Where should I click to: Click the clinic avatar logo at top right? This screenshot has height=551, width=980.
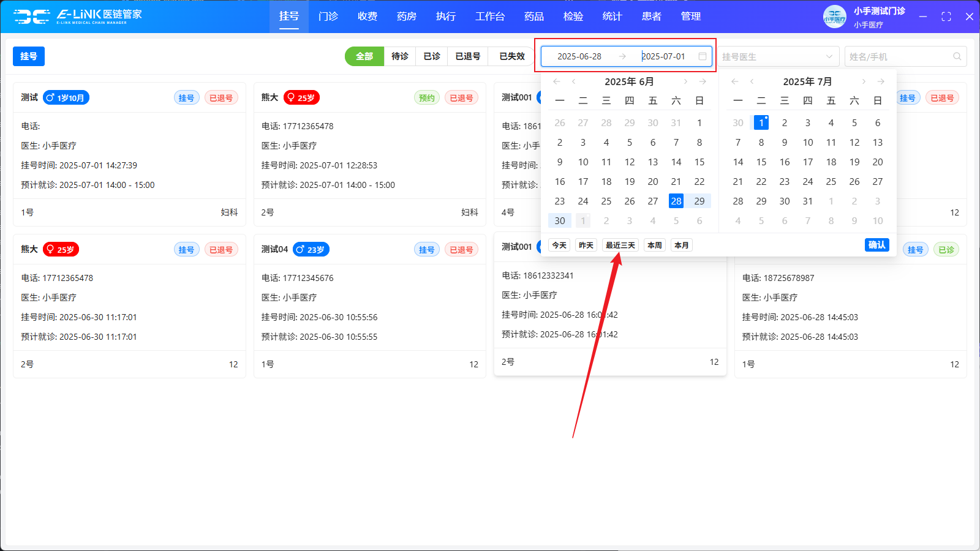click(834, 17)
